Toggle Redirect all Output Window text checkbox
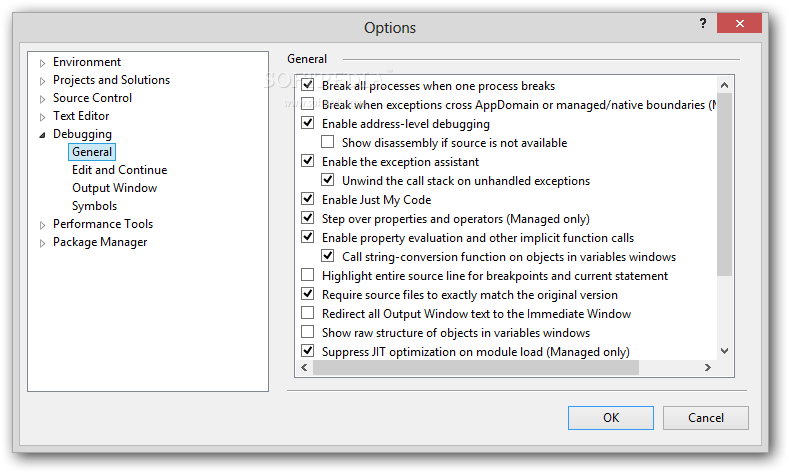789x473 pixels. tap(307, 312)
